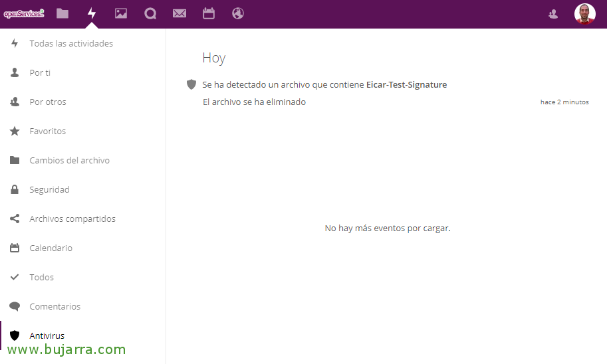Select Comentarios in the sidebar
Viewport: 607px width, 364px height.
[55, 307]
